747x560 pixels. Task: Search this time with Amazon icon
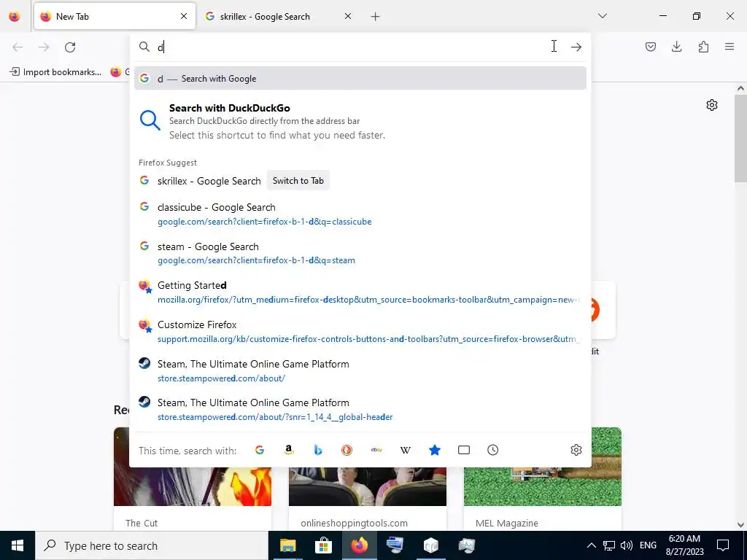point(289,450)
